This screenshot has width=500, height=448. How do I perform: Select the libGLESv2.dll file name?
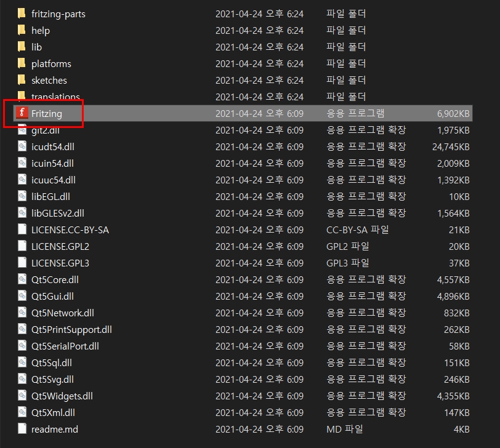coord(58,213)
